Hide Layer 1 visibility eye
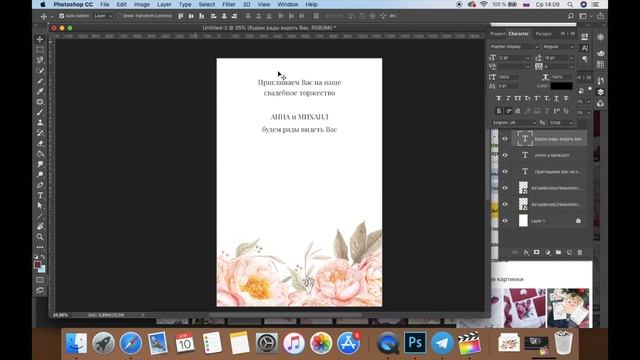This screenshot has height=360, width=640. pyautogui.click(x=505, y=220)
